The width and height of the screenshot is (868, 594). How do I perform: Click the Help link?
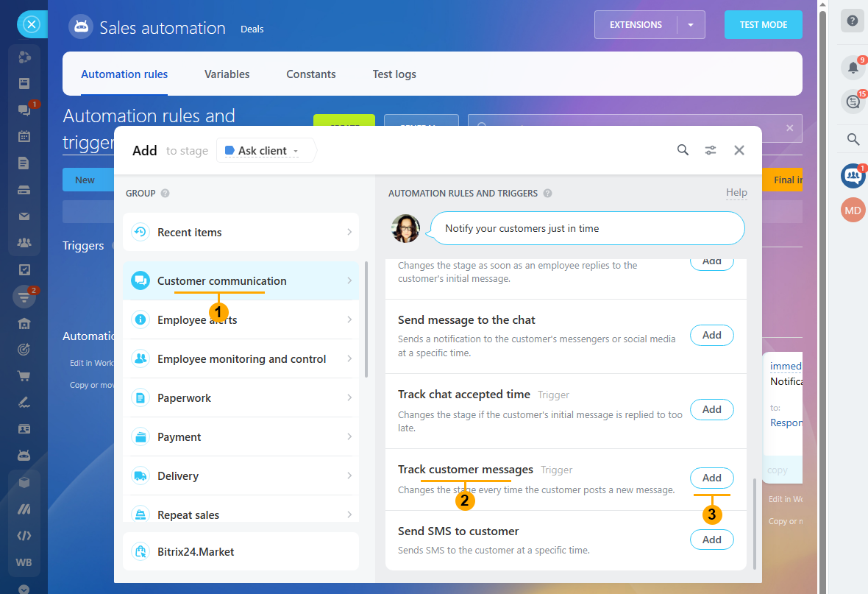pyautogui.click(x=736, y=192)
